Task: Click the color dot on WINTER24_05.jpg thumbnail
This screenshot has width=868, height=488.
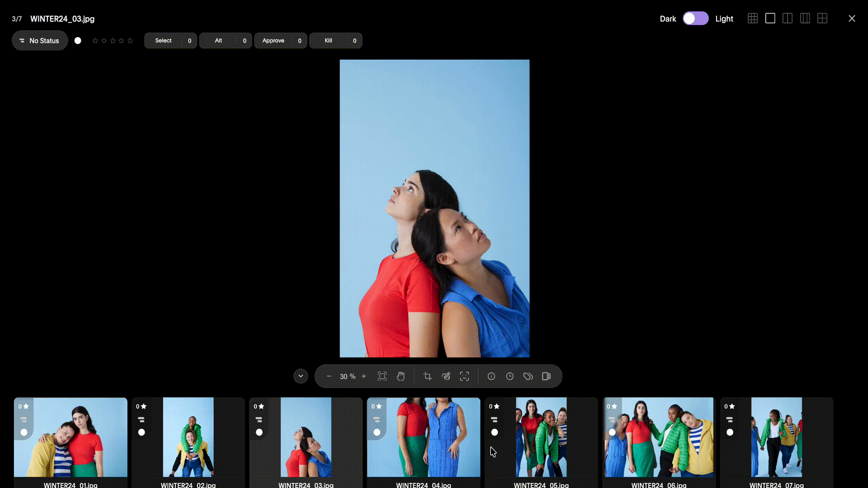Action: tap(495, 432)
